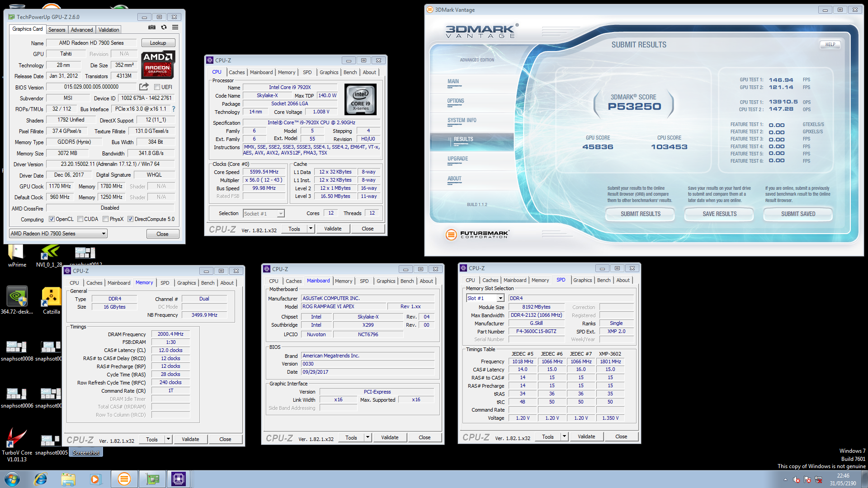Open the Validation tab in GPU-Z
868x488 pixels.
coord(109,30)
